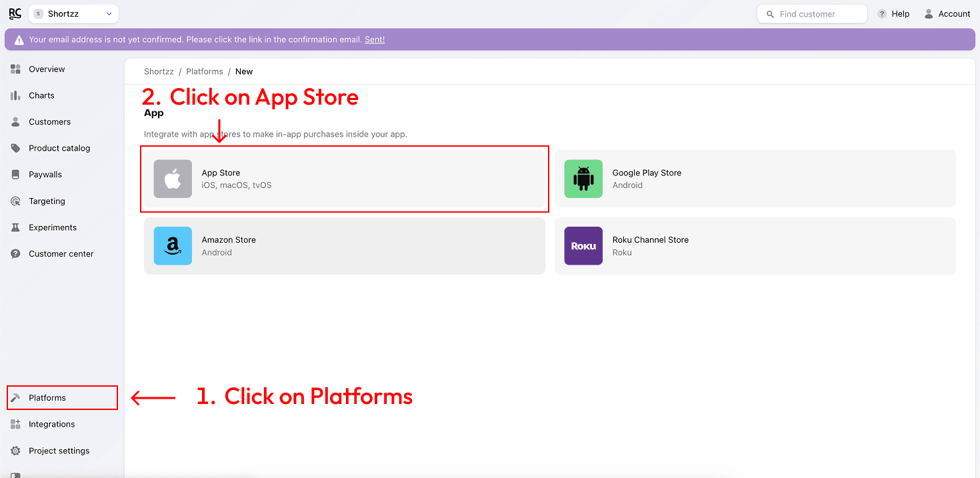The height and width of the screenshot is (478, 980).
Task: Open Integrations in sidebar
Action: pos(51,424)
